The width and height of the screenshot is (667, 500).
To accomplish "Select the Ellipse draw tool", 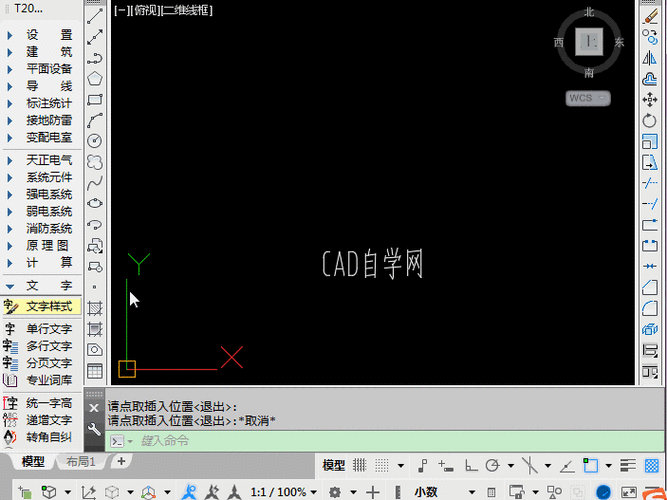I will tap(95, 203).
